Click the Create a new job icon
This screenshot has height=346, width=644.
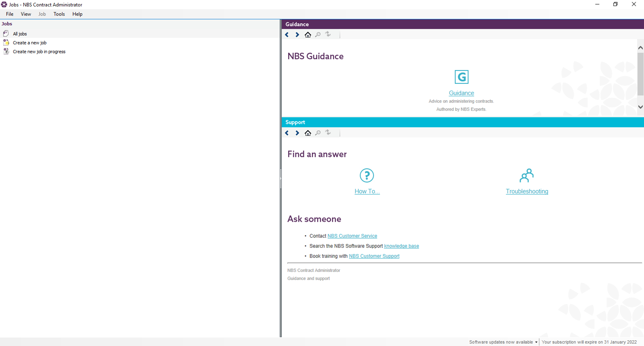pos(6,42)
